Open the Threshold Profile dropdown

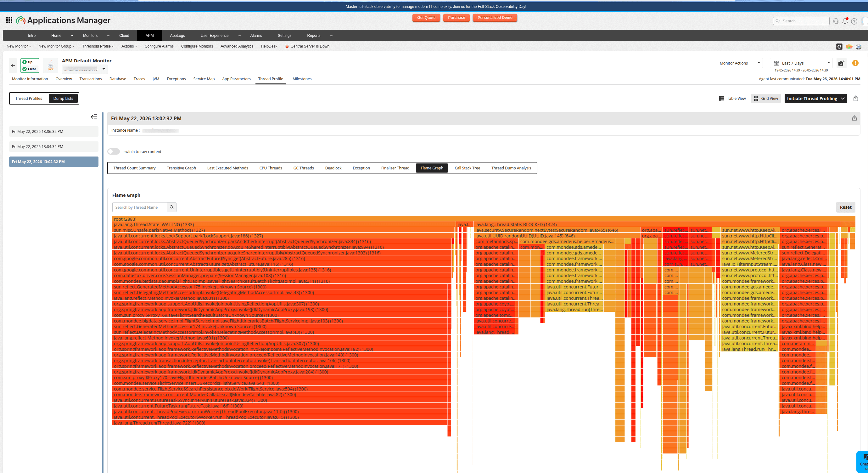point(98,46)
